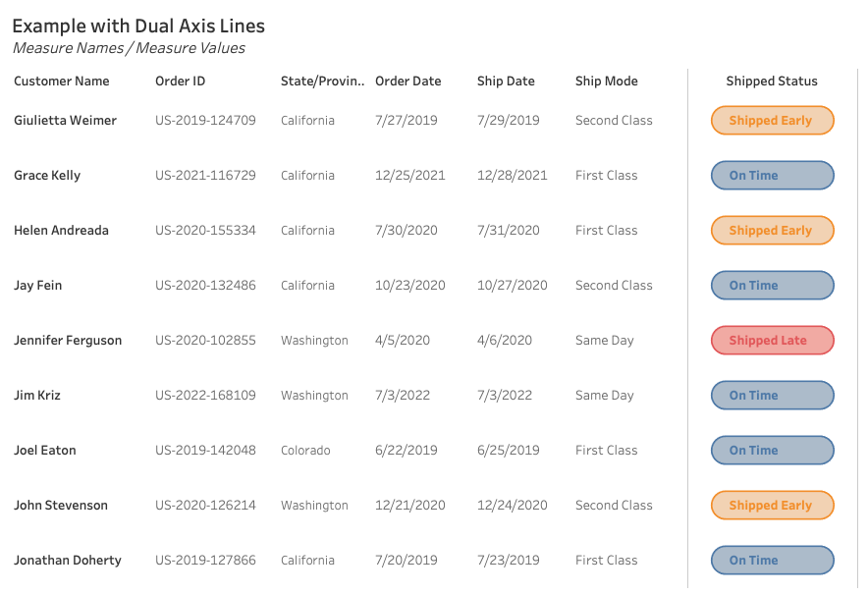
Task: Click Grace Kelly's On Time badge
Action: pos(772,175)
